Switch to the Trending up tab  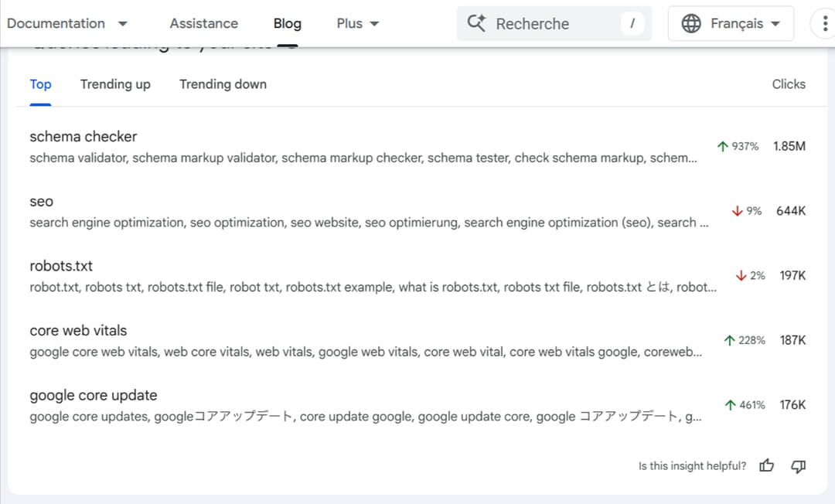pos(115,84)
